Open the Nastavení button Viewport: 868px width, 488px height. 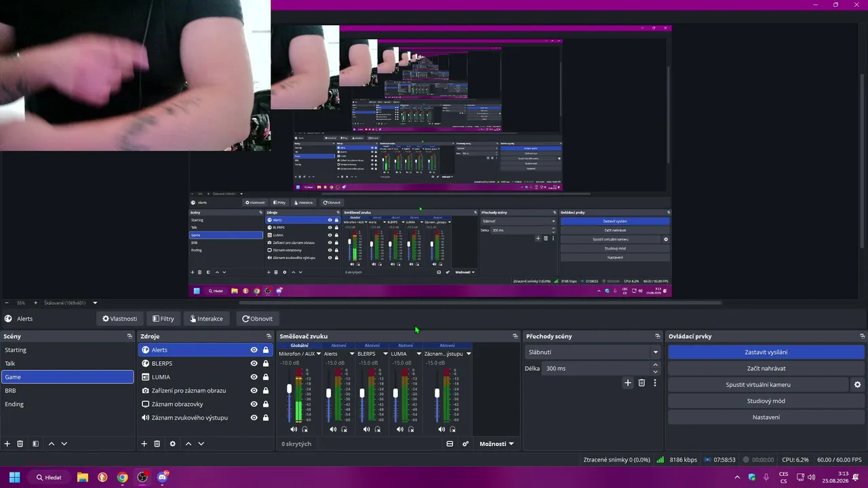[x=766, y=418]
